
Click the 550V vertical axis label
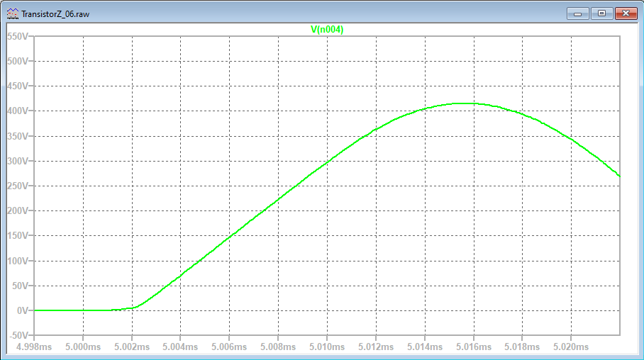(x=18, y=36)
